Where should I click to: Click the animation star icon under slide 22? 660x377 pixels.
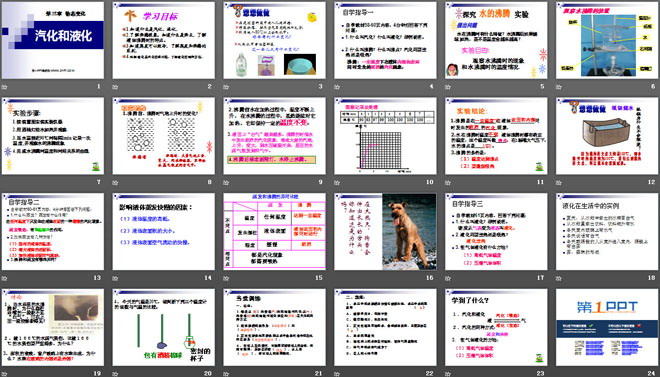click(337, 373)
